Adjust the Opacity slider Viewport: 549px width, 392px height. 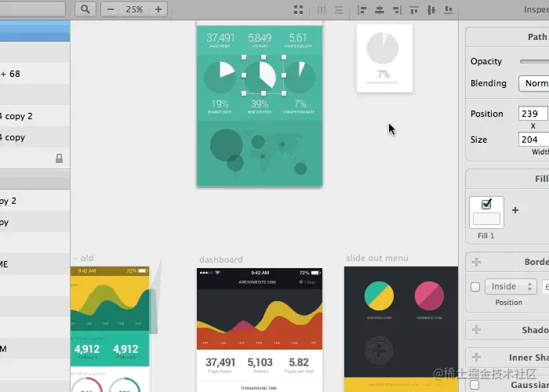click(x=535, y=61)
